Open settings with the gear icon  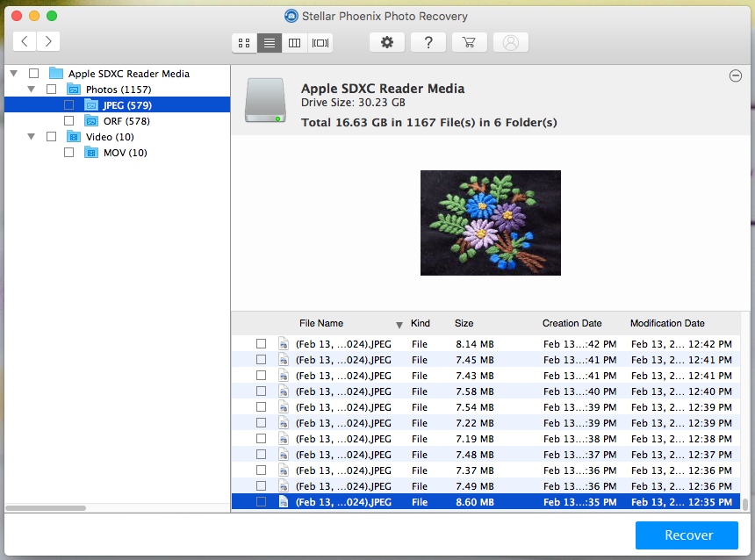click(x=387, y=42)
